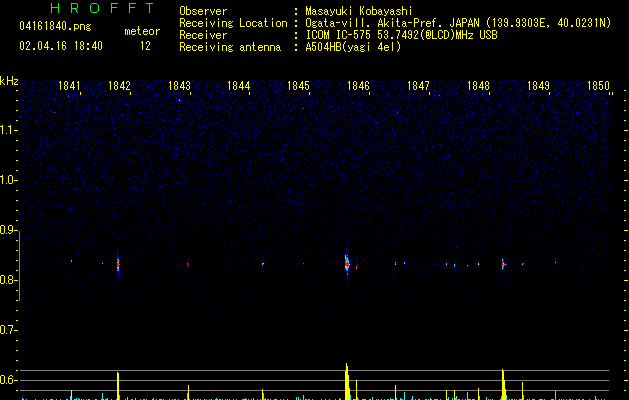The width and height of the screenshot is (629, 400).
Task: Click the 1843 time axis marker
Action: pyautogui.click(x=179, y=86)
